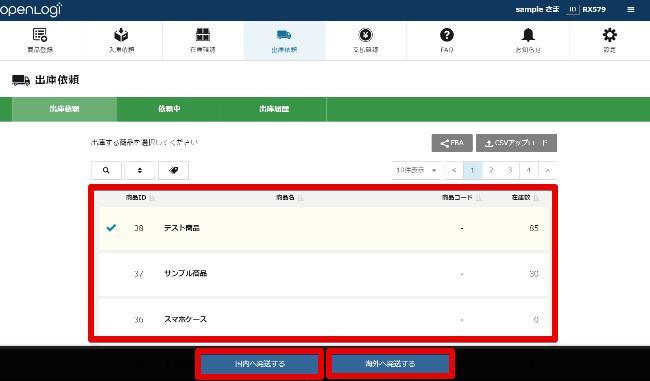The width and height of the screenshot is (650, 381).
Task: Expand the 10件表示 page size dropdown
Action: pos(416,170)
